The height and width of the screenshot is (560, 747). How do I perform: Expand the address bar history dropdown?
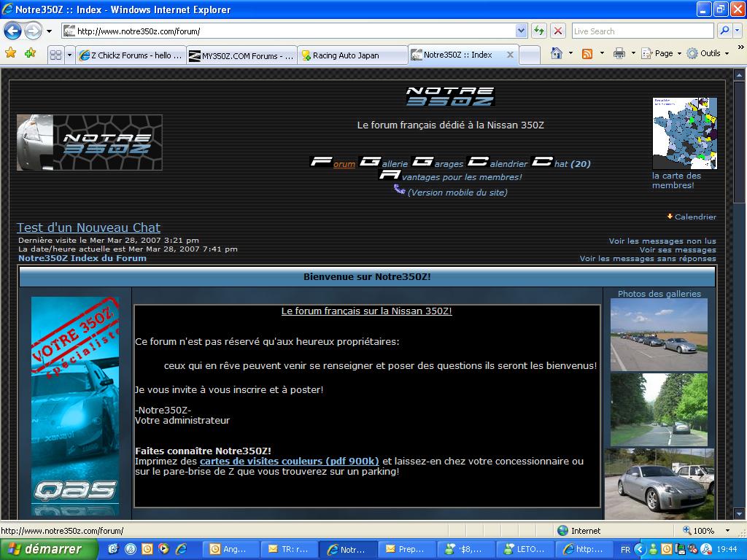click(521, 31)
